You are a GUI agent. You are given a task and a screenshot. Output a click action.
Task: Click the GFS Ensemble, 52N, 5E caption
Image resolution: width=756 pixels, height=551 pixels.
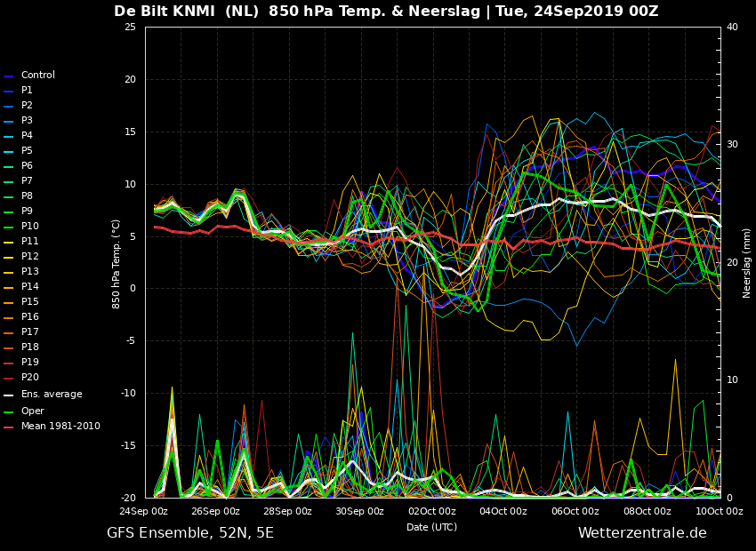point(190,533)
